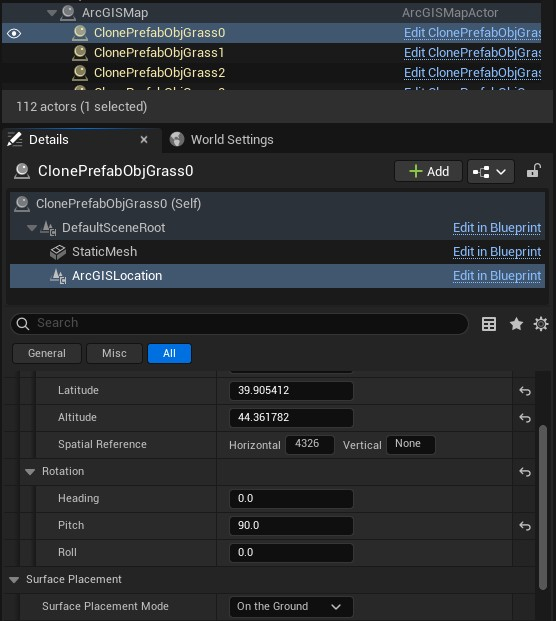Open the property matrix table view icon
The height and width of the screenshot is (621, 556).
coord(489,324)
